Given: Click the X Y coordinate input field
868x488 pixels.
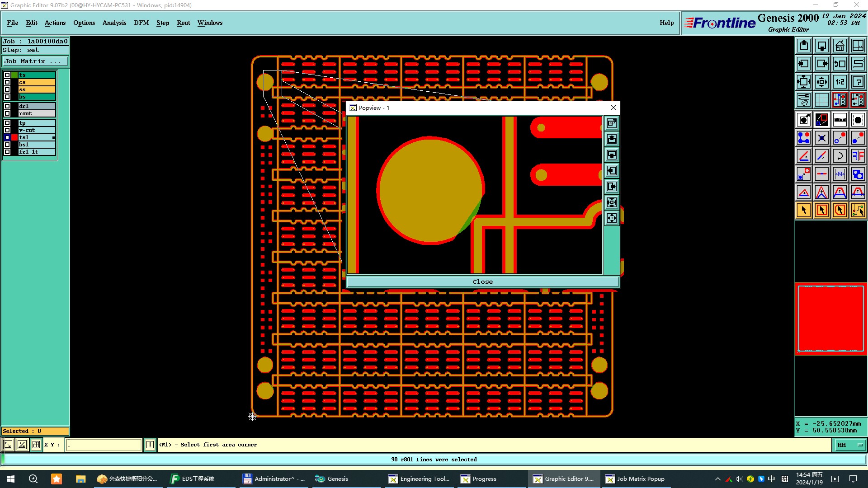Looking at the screenshot, I should point(104,445).
